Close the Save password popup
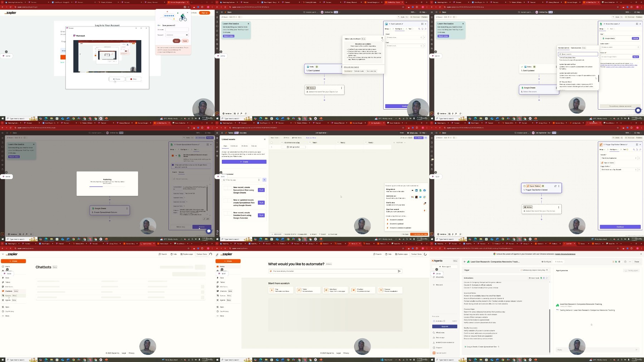The image size is (644, 362). (187, 13)
